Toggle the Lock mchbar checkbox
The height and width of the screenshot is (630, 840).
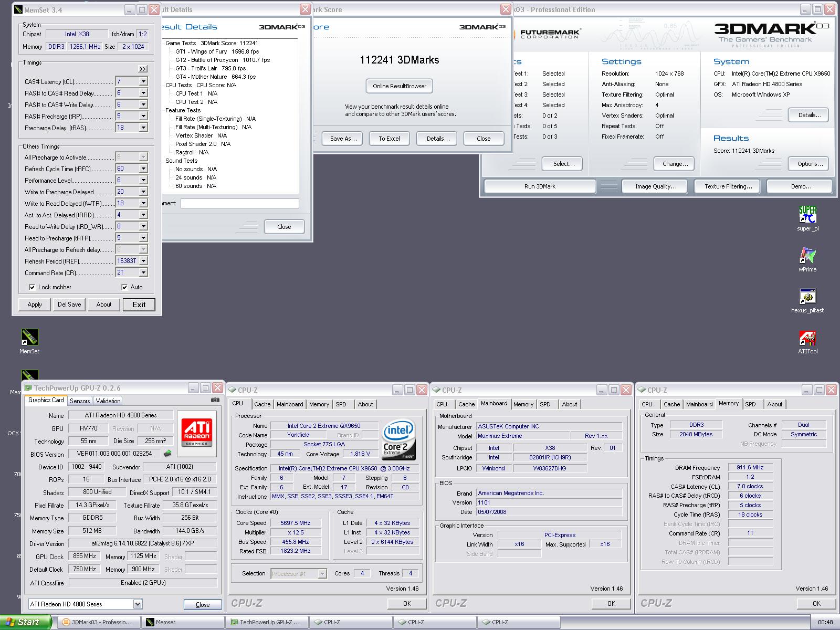[x=33, y=287]
